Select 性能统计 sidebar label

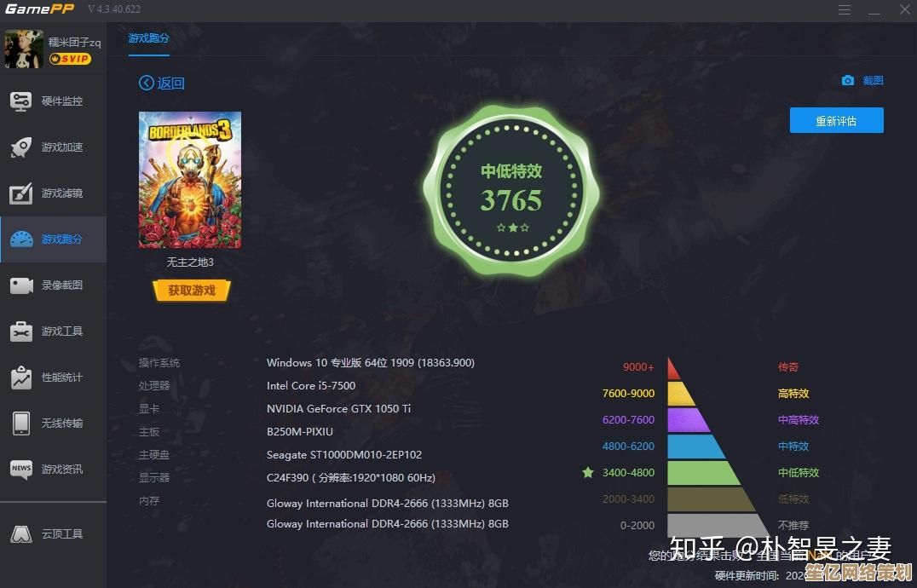point(62,378)
